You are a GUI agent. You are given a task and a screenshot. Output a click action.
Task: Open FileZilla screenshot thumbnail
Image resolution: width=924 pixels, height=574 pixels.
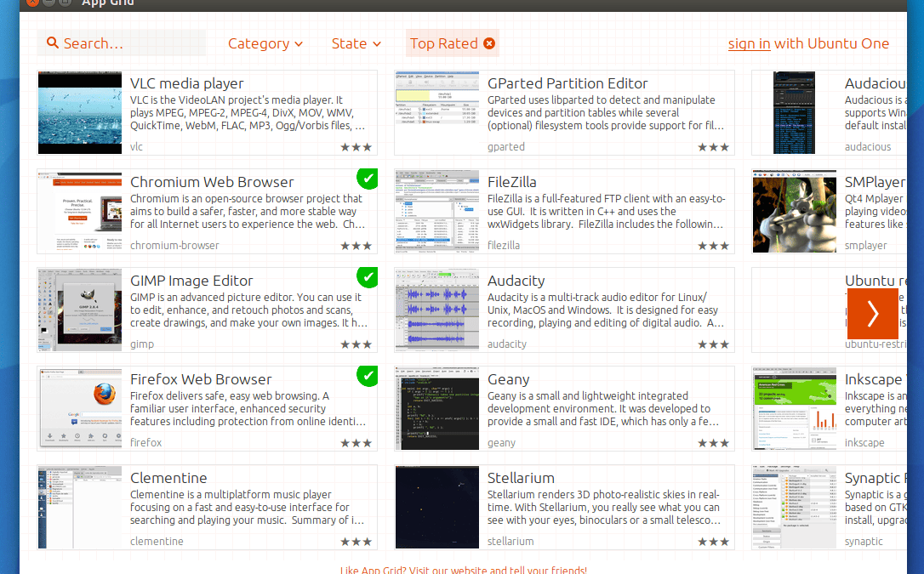(437, 212)
